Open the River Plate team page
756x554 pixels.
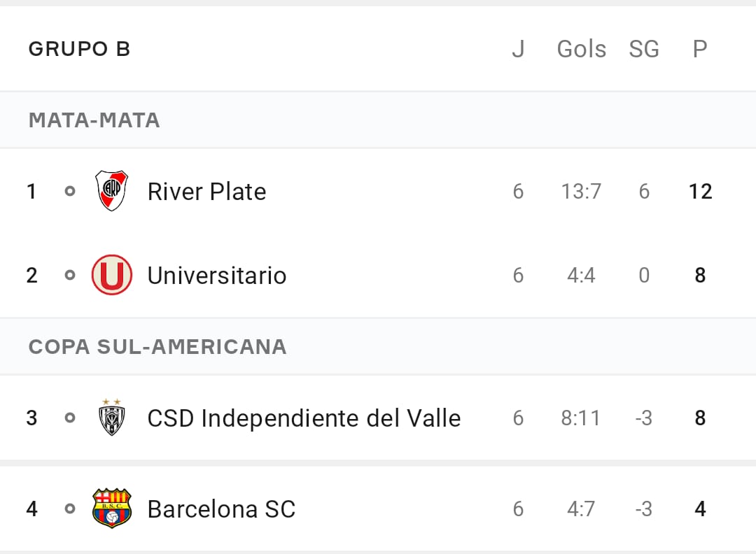click(x=206, y=191)
